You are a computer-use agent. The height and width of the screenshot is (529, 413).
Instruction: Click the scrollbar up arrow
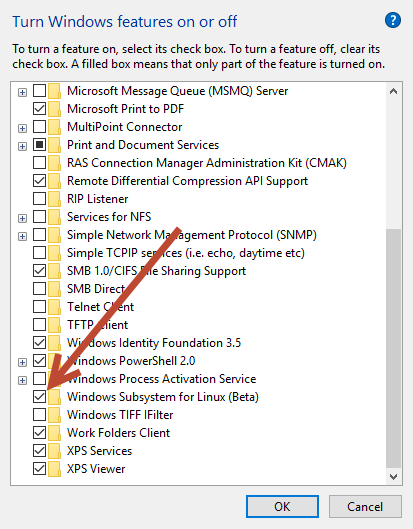click(x=393, y=91)
